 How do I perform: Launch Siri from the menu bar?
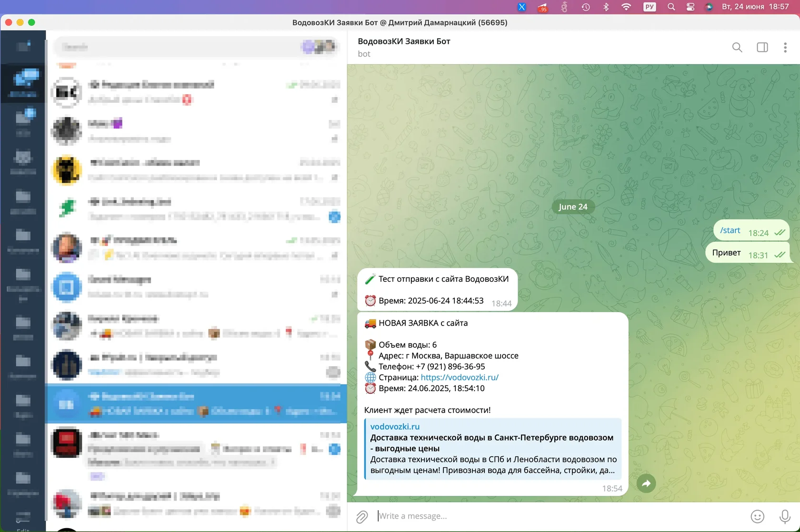click(709, 7)
